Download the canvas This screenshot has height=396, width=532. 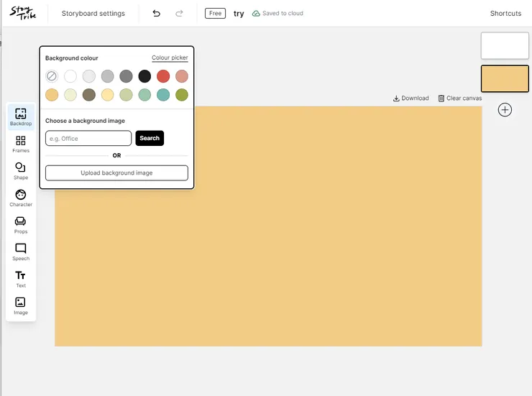pyautogui.click(x=411, y=98)
